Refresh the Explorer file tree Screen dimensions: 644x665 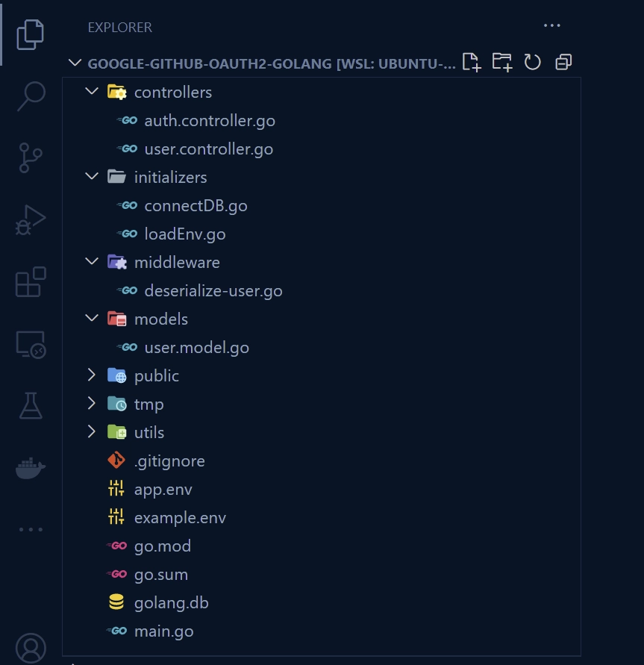click(533, 63)
